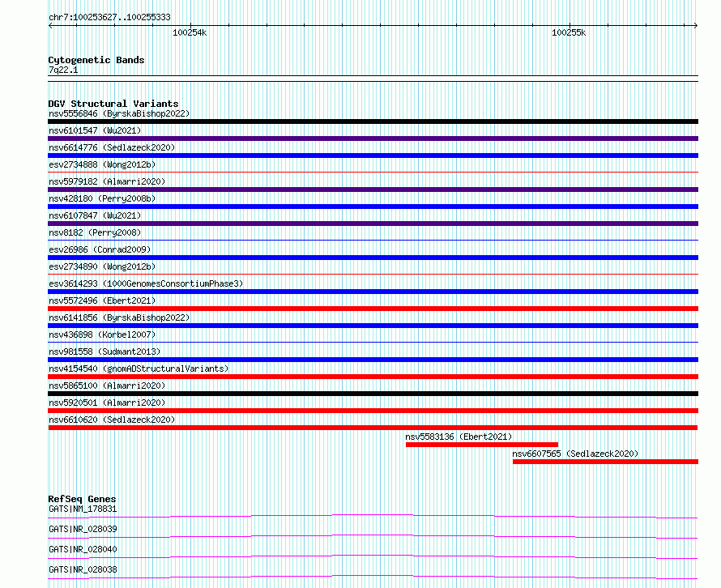
Task: Open gene GATS|NR_028039
Action: (x=83, y=529)
